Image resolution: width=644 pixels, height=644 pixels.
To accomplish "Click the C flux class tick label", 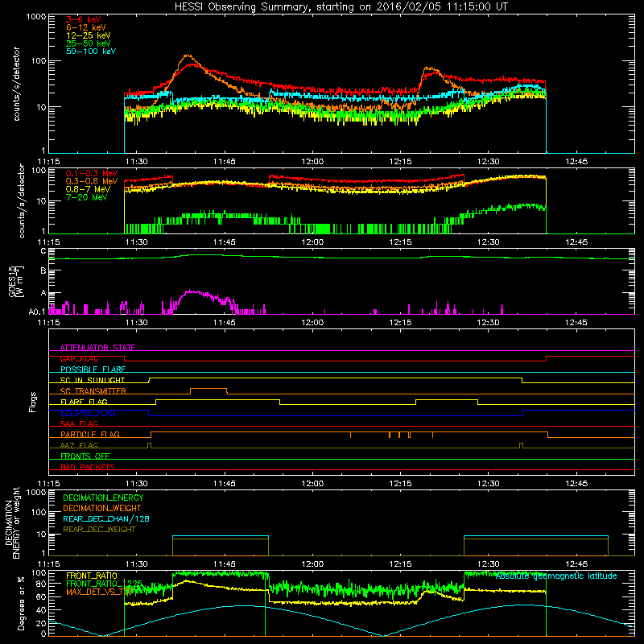I will click(43, 251).
